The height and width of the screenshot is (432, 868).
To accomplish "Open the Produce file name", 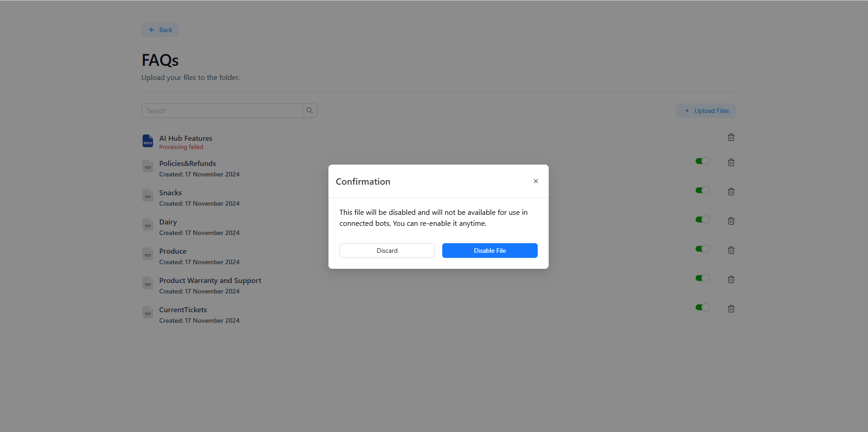I will tap(173, 251).
